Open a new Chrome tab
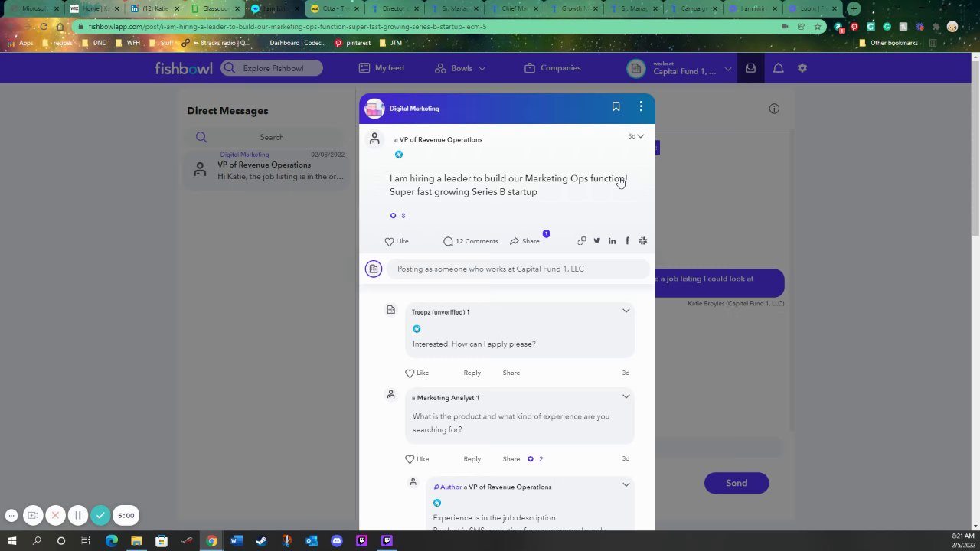980x551 pixels. (854, 8)
